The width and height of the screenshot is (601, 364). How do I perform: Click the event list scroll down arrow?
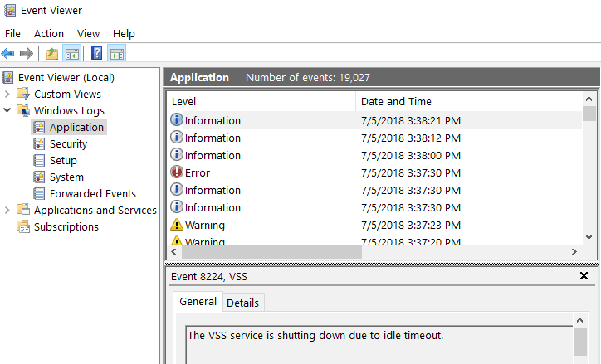pos(589,237)
